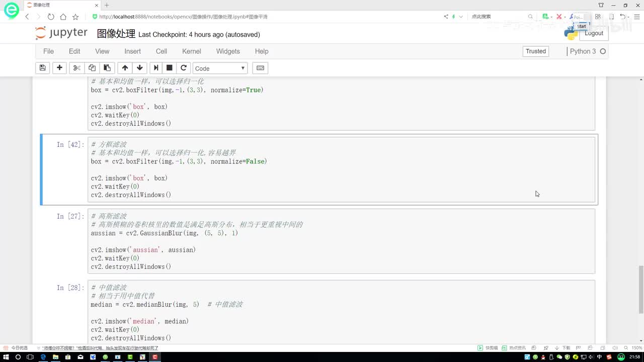
Task: Copy selected cells icon
Action: click(x=92, y=68)
